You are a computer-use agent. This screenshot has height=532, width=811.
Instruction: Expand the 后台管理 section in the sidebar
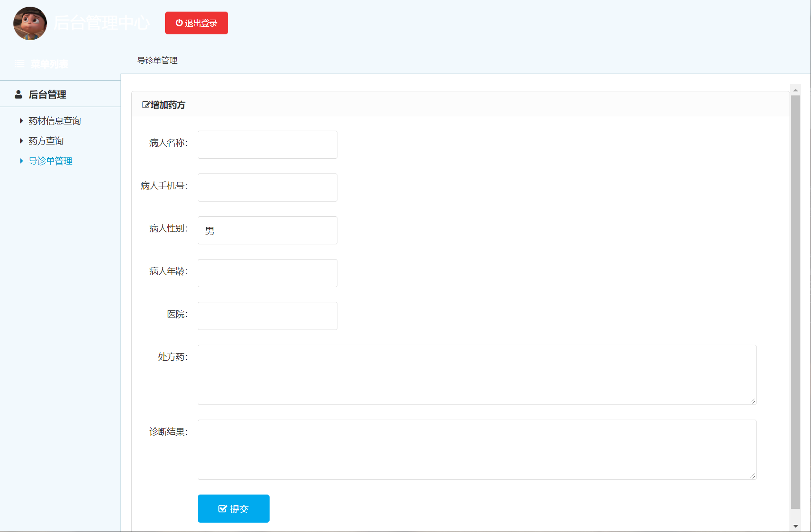(x=47, y=94)
